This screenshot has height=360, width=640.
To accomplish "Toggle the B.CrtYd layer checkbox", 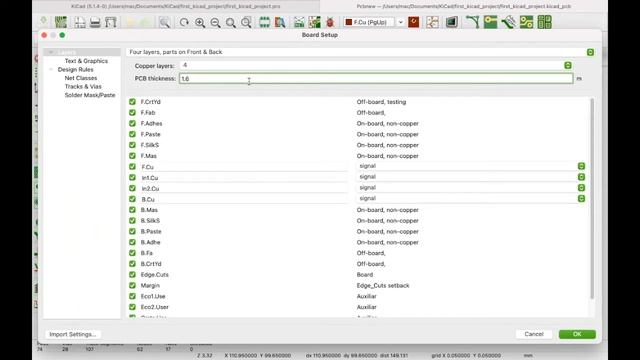I will 132,264.
